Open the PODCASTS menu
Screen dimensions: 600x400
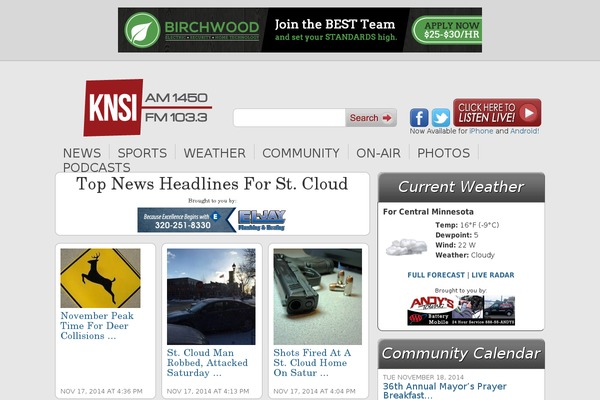tap(96, 168)
